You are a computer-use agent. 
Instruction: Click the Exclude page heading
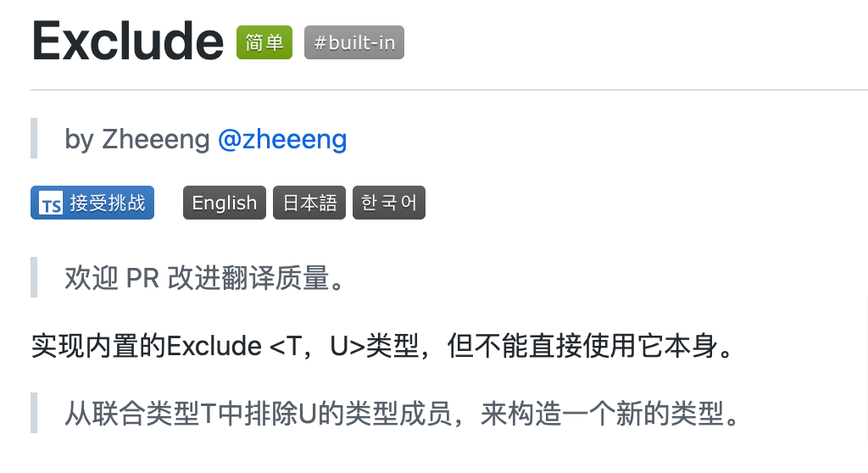[x=128, y=42]
